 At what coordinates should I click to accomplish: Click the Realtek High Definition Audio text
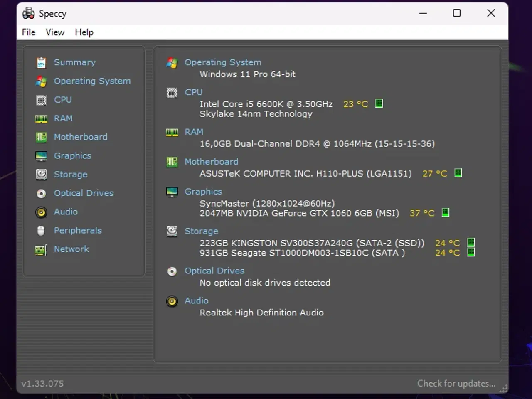pos(261,313)
